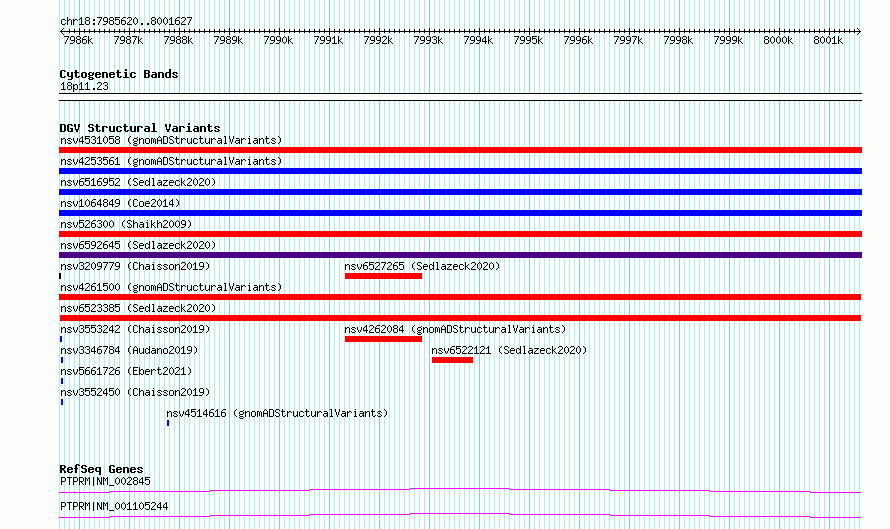Click the 7996k ruler tick label

(x=578, y=40)
